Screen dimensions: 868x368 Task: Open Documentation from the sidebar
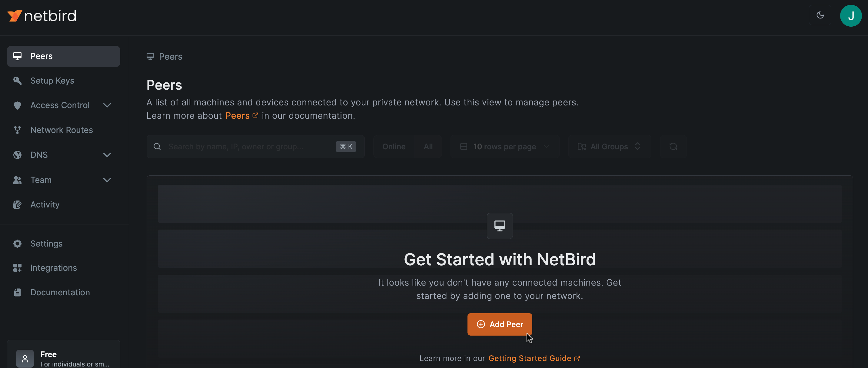point(60,292)
